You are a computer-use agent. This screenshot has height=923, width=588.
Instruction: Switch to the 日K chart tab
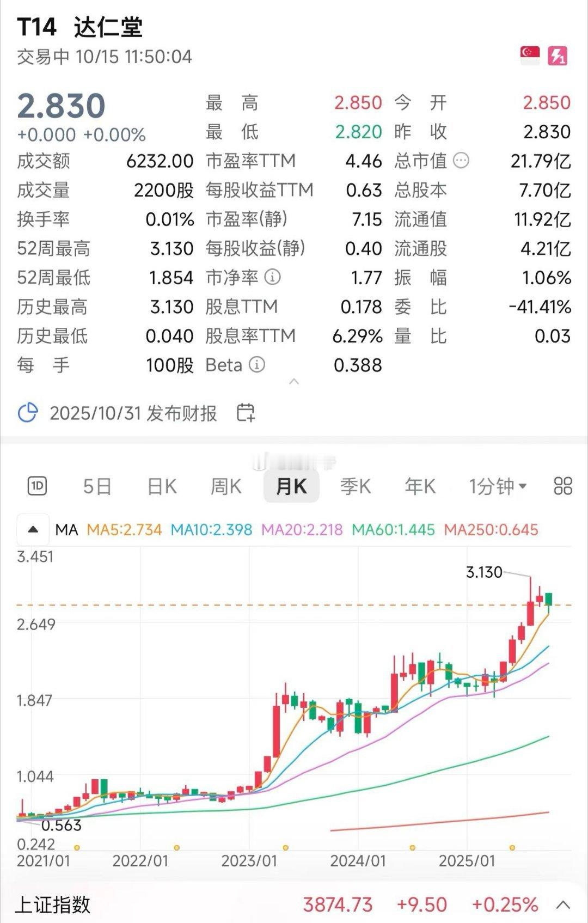[162, 486]
